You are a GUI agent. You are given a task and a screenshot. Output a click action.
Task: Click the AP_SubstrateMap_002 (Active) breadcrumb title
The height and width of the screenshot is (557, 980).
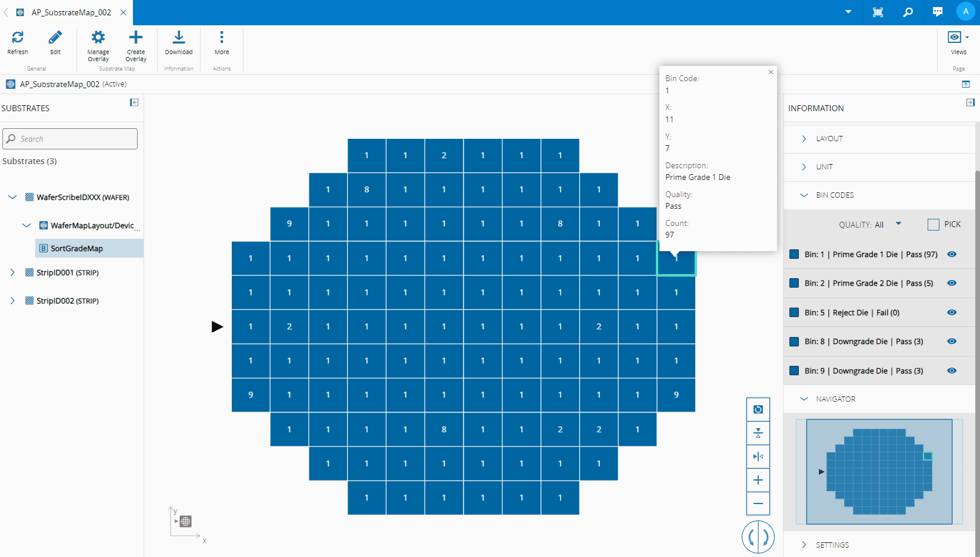73,84
